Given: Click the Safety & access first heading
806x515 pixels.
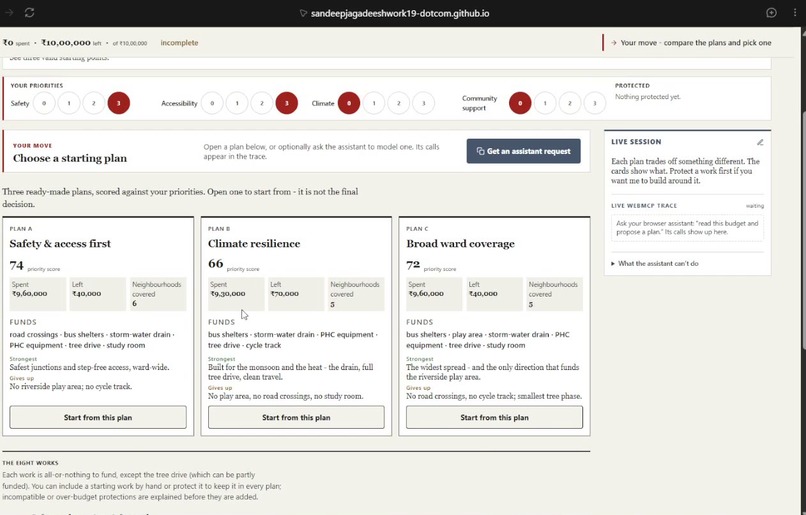Looking at the screenshot, I should coord(60,244).
